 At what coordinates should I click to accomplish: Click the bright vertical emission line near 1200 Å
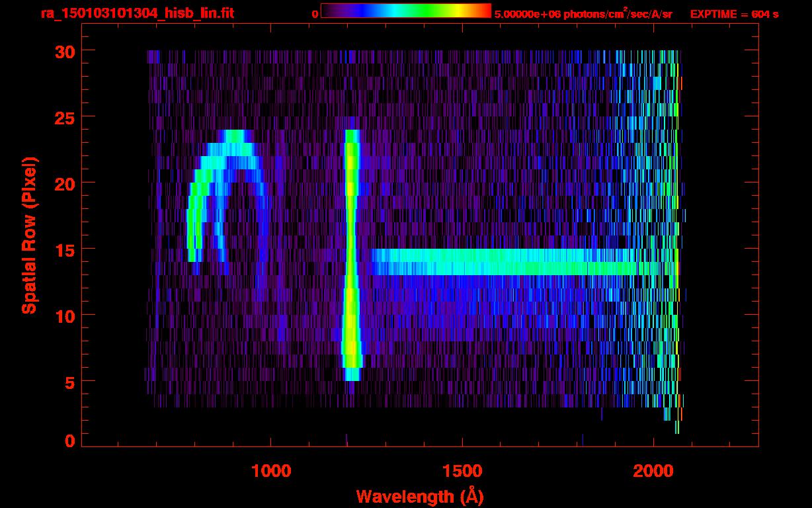pyautogui.click(x=351, y=251)
